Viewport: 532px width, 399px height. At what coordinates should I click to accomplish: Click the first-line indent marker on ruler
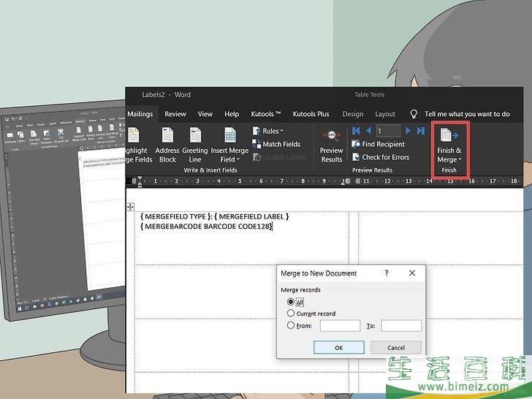[140, 178]
